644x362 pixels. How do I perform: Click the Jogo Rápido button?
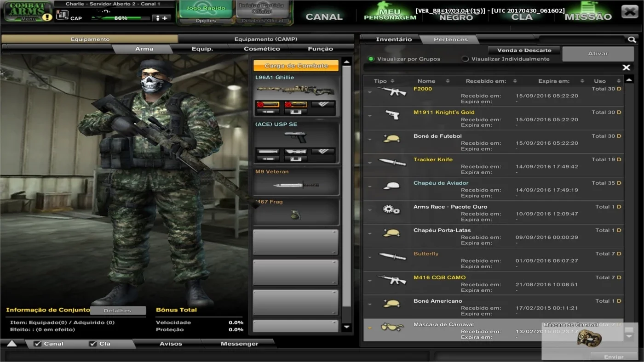[x=206, y=8]
